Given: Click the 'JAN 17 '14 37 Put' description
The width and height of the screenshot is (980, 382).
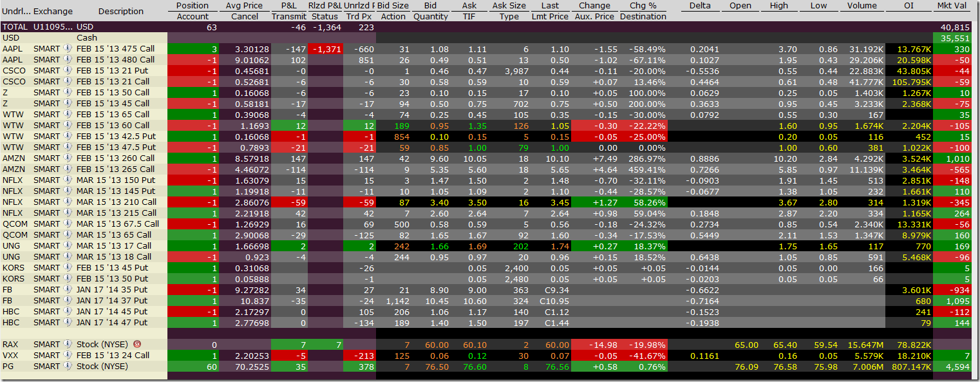Looking at the screenshot, I should coord(112,301).
